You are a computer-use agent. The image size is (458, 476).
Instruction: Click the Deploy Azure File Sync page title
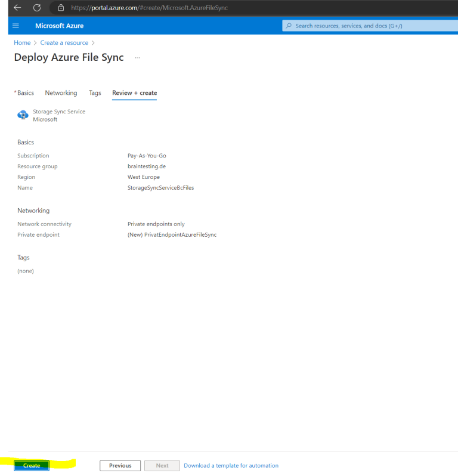69,57
